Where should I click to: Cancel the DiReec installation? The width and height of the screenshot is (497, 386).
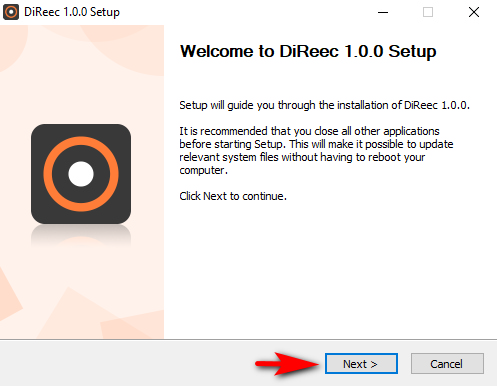447,364
